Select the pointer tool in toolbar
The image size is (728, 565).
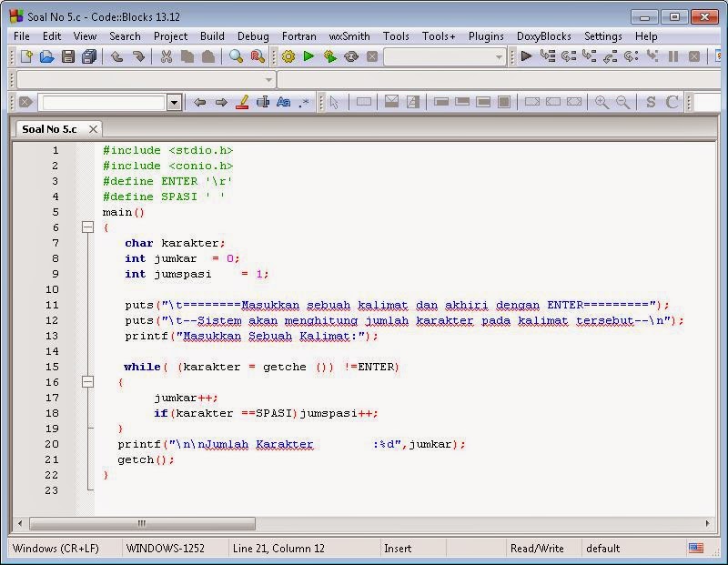[334, 102]
